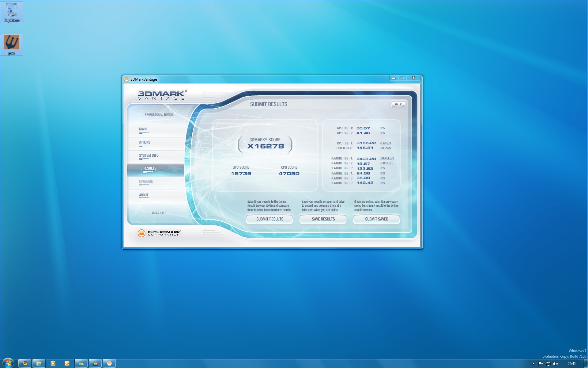Click the PROFESSIONAL EDITION label
The width and height of the screenshot is (588, 368).
point(159,115)
